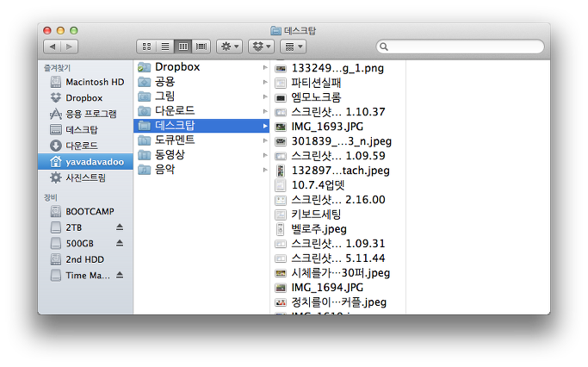
Task: Eject the 2TB drive
Action: pos(120,227)
